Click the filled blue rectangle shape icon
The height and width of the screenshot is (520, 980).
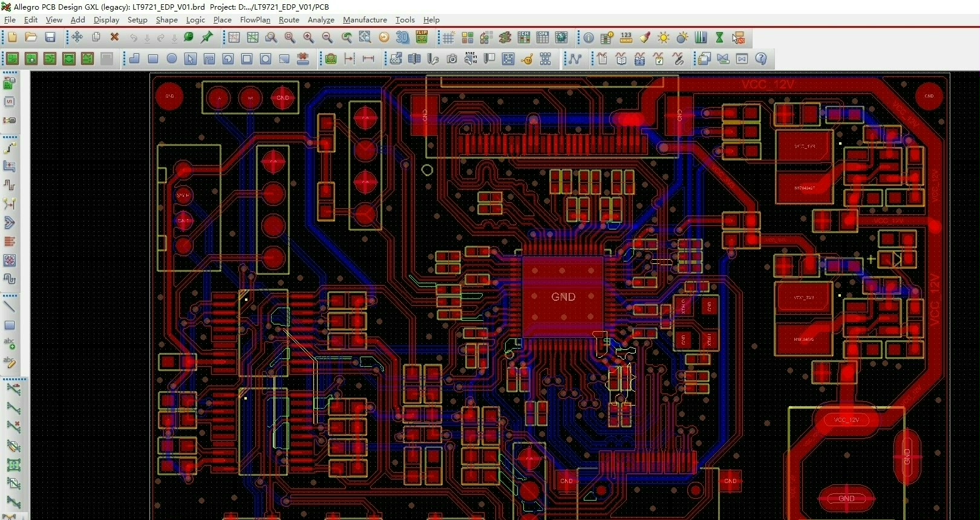(153, 59)
